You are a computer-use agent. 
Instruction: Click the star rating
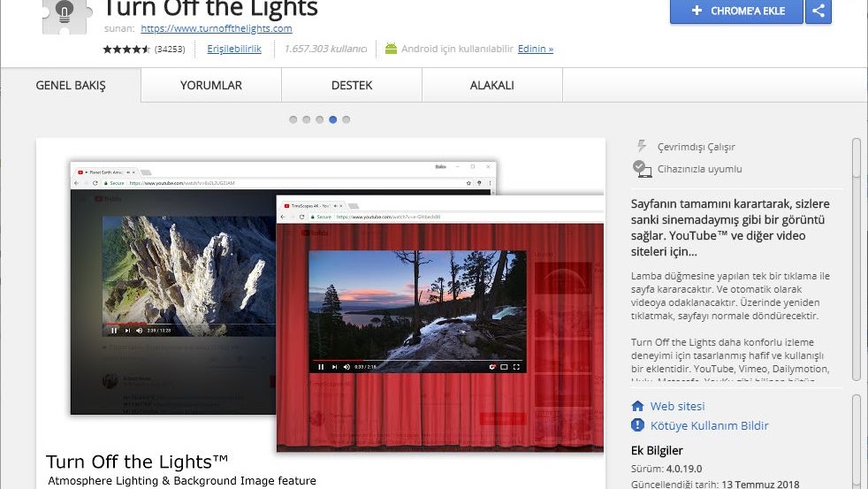[x=126, y=50]
